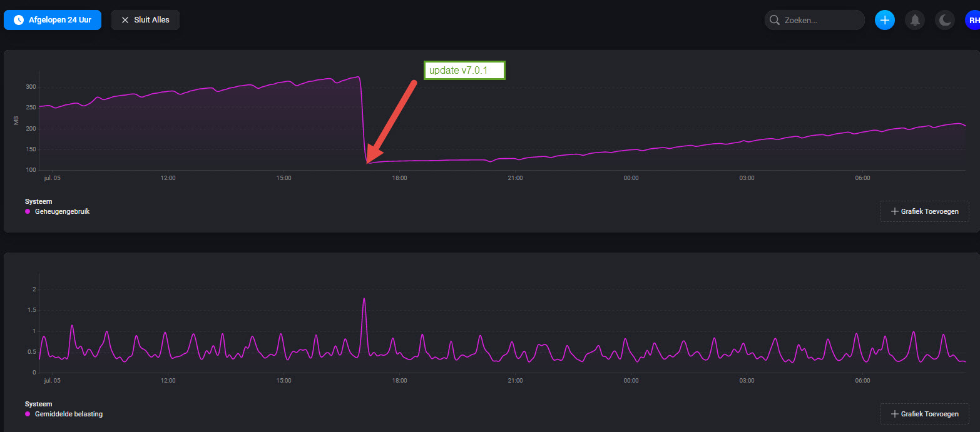Image resolution: width=980 pixels, height=432 pixels.
Task: Toggle dark mode moon icon
Action: [945, 20]
